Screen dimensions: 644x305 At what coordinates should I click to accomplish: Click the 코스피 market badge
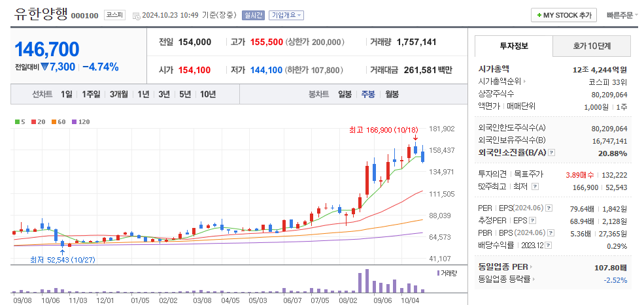[113, 15]
